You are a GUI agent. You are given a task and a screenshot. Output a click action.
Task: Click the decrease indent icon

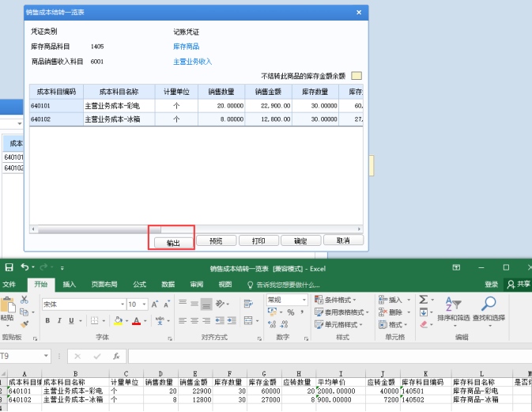220,321
